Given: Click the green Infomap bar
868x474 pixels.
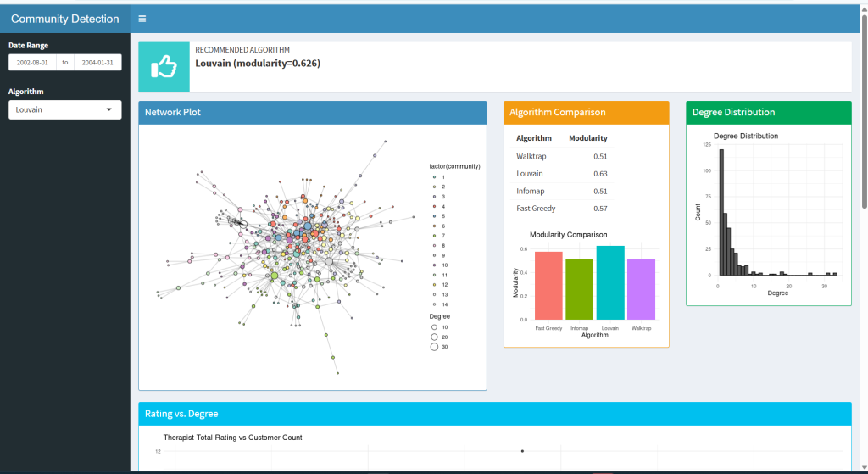Looking at the screenshot, I should tap(579, 289).
